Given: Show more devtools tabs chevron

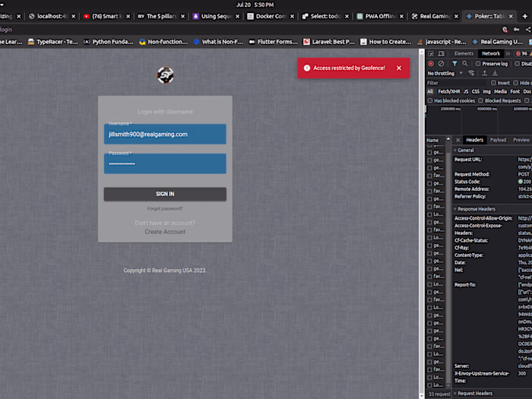Looking at the screenshot, I should click(508, 54).
